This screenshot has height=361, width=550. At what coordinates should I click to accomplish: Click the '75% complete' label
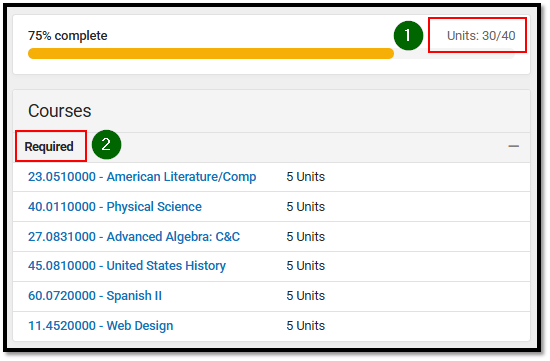coord(68,36)
